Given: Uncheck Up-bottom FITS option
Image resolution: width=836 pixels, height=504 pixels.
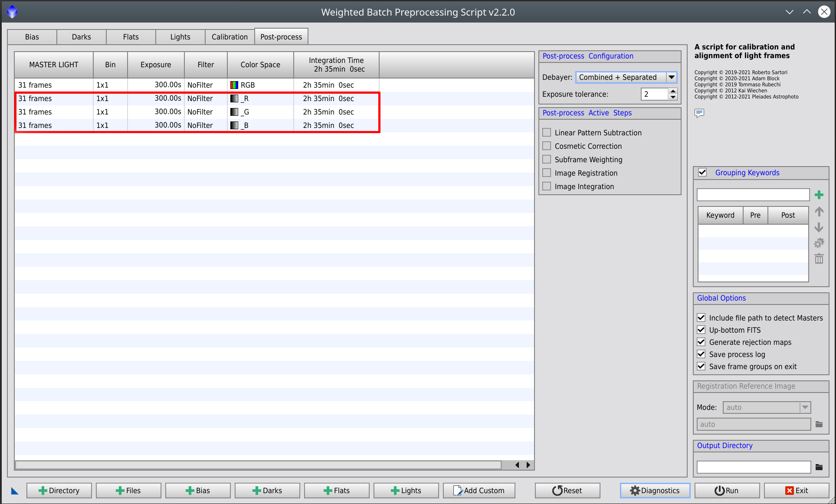Looking at the screenshot, I should [x=701, y=330].
